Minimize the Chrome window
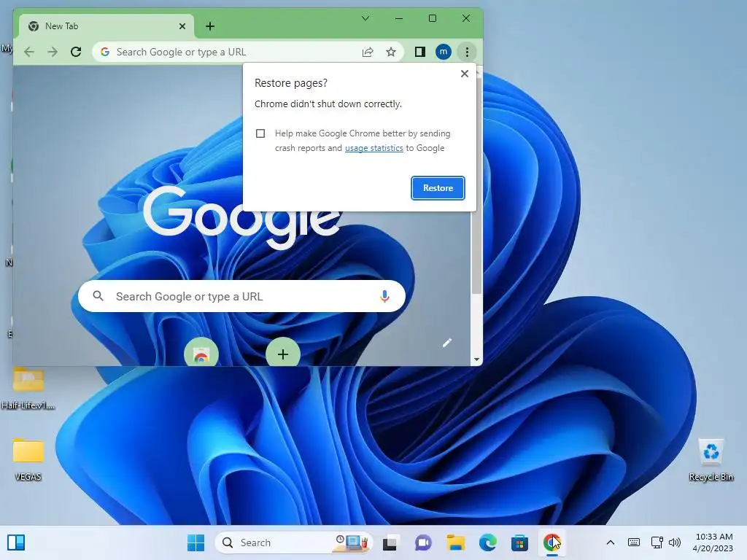This screenshot has width=747, height=560. pyautogui.click(x=399, y=18)
